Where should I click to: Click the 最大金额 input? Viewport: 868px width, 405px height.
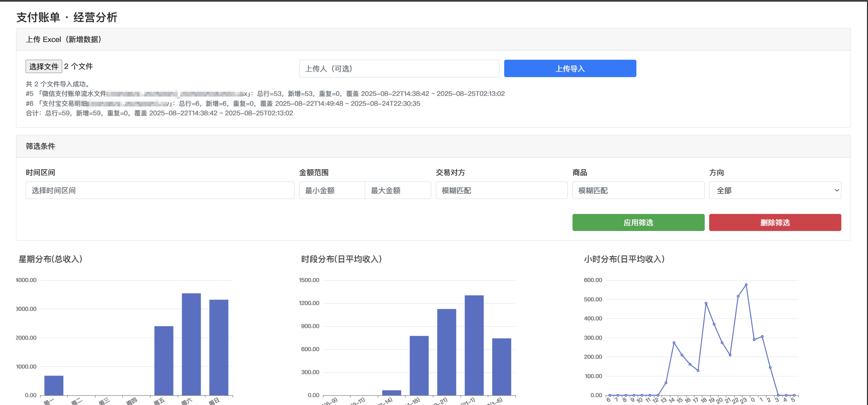tap(398, 190)
